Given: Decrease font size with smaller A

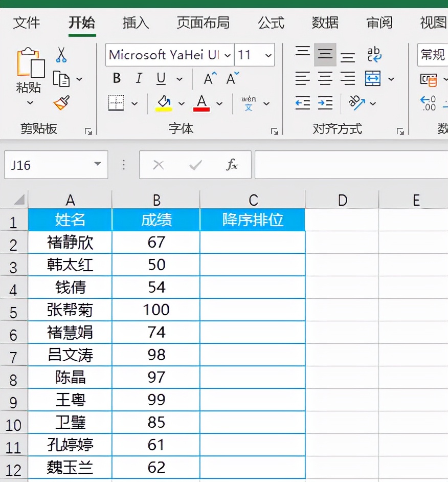Looking at the screenshot, I should tap(233, 78).
